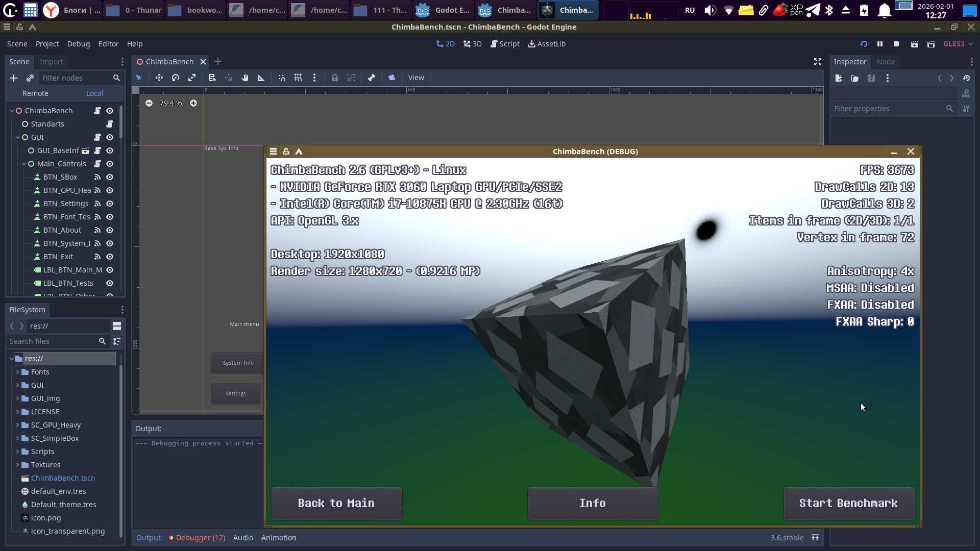Click the skeleton bone options icon

pyautogui.click(x=372, y=78)
